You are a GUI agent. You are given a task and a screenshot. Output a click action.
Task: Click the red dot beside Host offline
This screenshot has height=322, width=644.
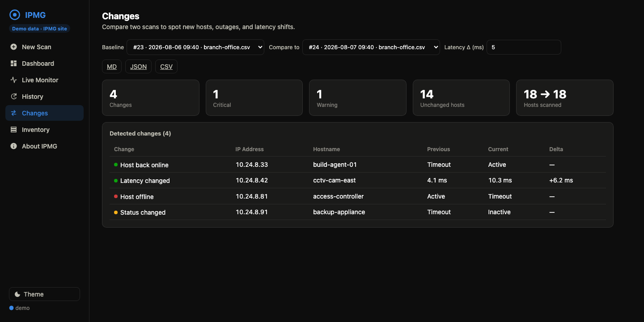click(116, 196)
